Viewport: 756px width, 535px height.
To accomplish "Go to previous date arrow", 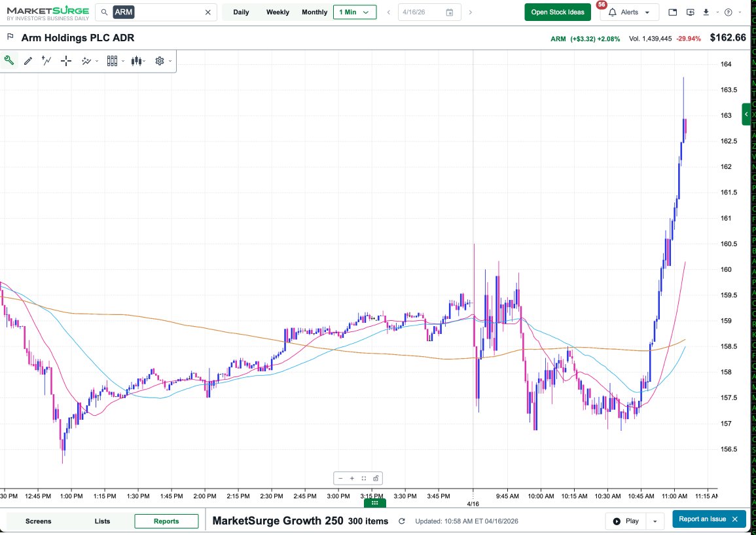I will [x=389, y=12].
